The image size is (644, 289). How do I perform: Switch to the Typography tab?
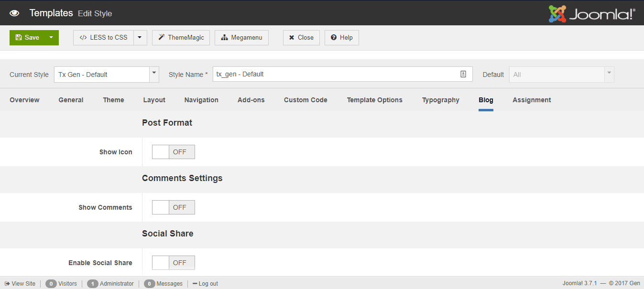pos(440,100)
